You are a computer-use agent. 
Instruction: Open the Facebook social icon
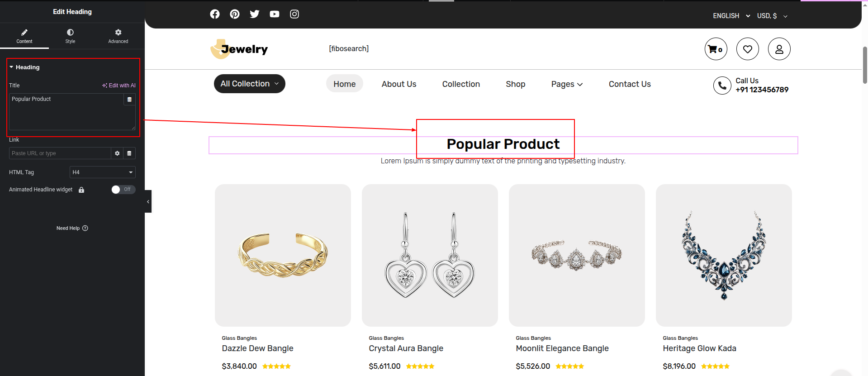215,14
